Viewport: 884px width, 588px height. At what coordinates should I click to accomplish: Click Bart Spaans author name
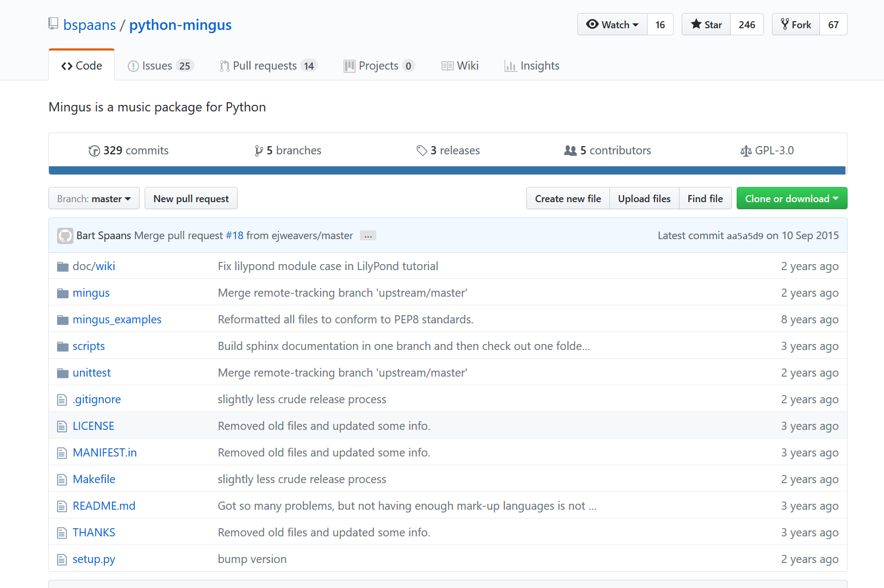(x=104, y=236)
